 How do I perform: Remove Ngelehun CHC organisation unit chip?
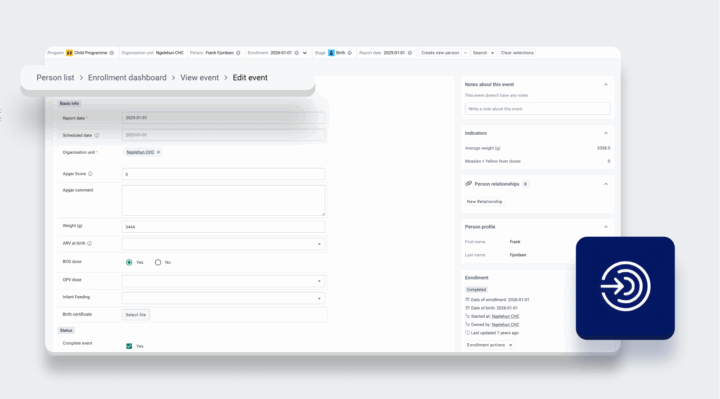(158, 152)
